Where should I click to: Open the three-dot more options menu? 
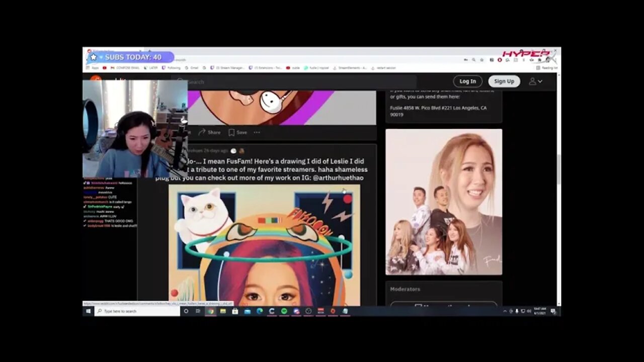[x=257, y=132]
